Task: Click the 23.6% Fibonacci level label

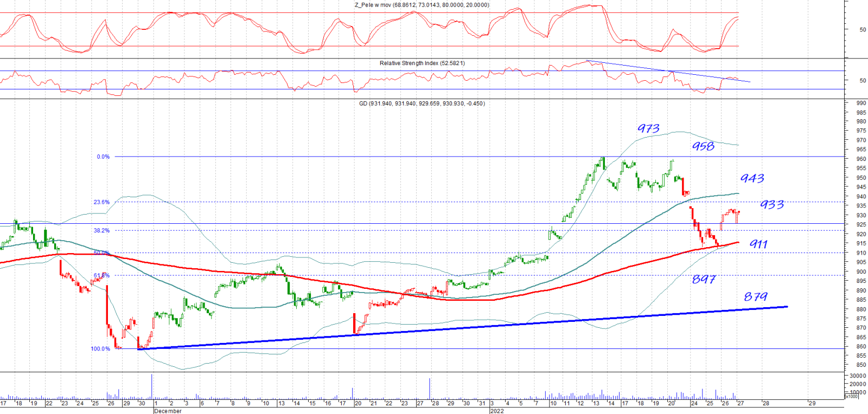Action: [x=101, y=202]
